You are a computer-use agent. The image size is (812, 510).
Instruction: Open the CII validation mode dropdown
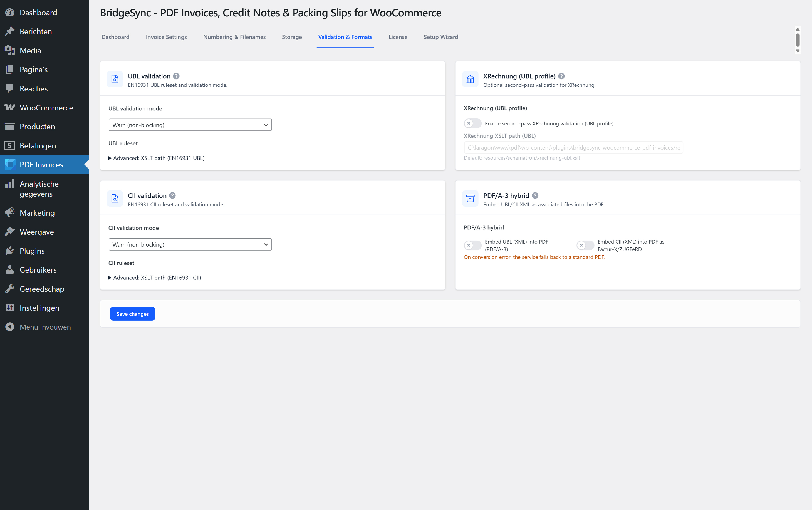point(190,244)
